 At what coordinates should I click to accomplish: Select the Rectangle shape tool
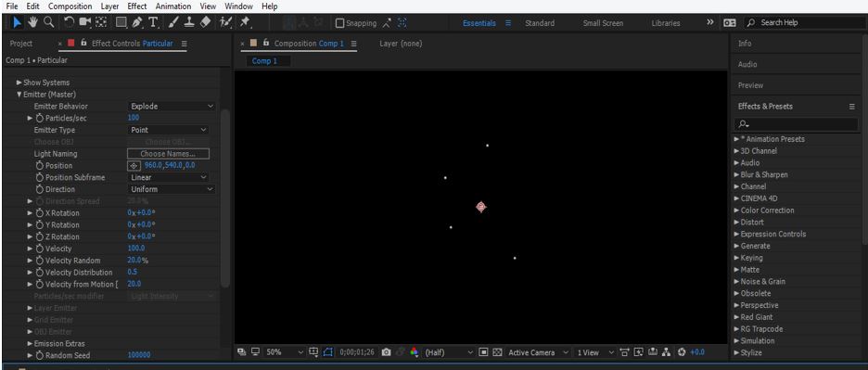pyautogui.click(x=121, y=22)
